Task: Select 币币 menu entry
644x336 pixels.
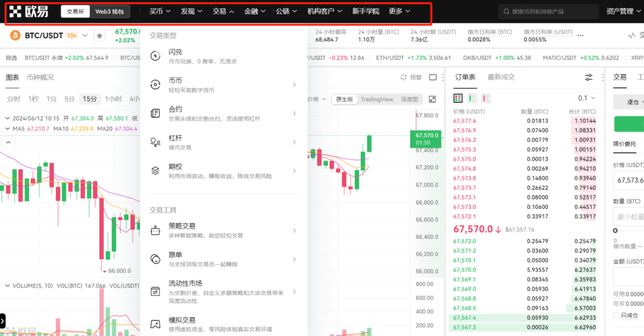Action: click(223, 85)
